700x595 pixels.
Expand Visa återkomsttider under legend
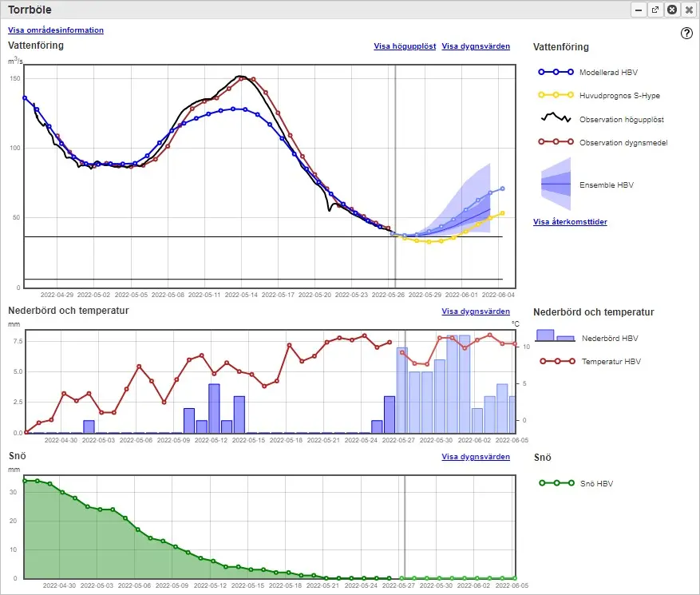point(570,221)
